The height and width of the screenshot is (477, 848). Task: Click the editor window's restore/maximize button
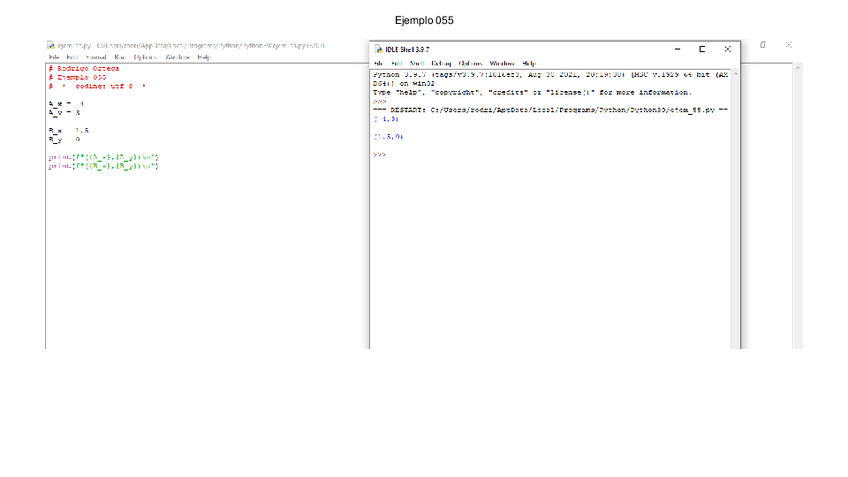point(763,45)
